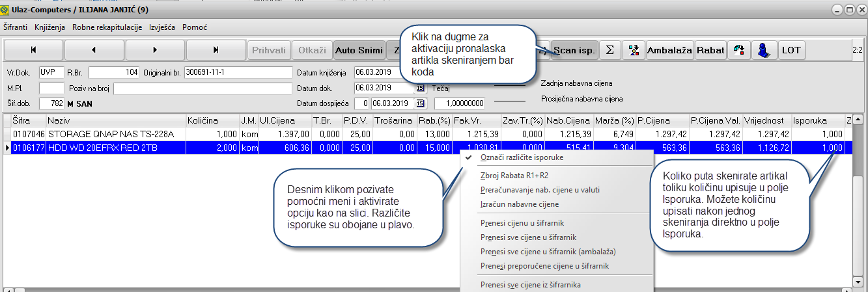
Task: Open the Izvješća menu
Action: click(163, 28)
